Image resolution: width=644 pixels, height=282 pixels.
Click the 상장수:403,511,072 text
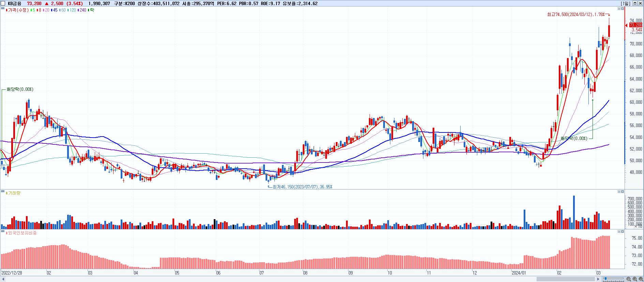(x=159, y=3)
